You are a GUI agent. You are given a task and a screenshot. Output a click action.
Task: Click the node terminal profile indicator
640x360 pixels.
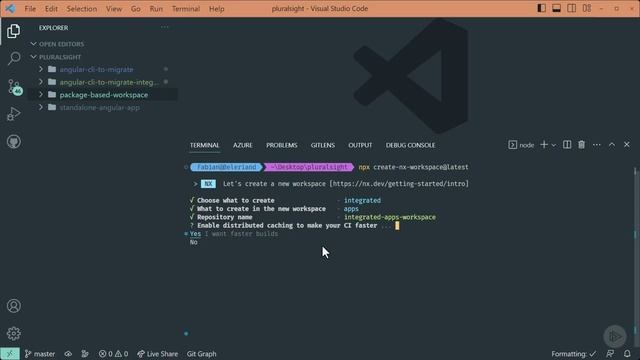pos(521,145)
